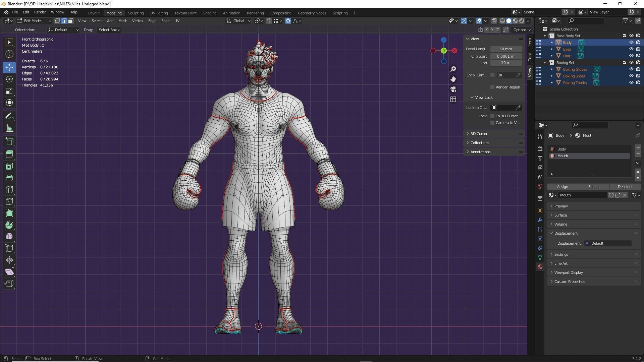Toggle orthographic/perspective grid icon
Screen dimensions: 644x362
[x=453, y=99]
